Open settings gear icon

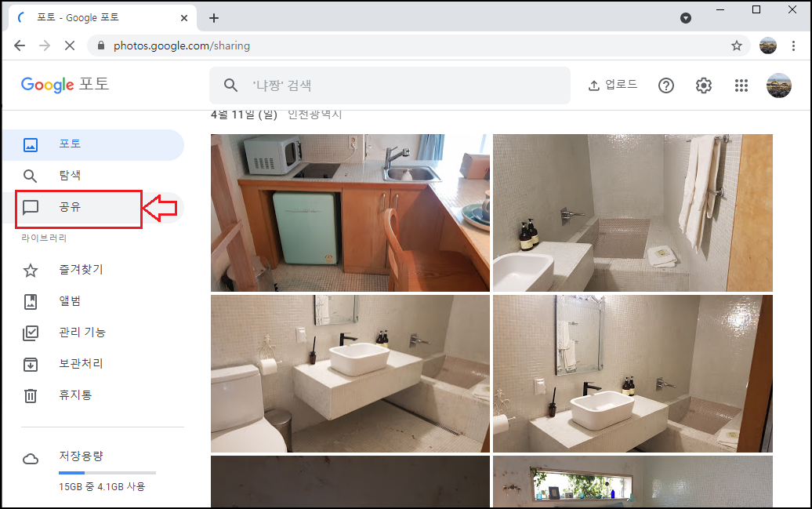click(x=704, y=85)
